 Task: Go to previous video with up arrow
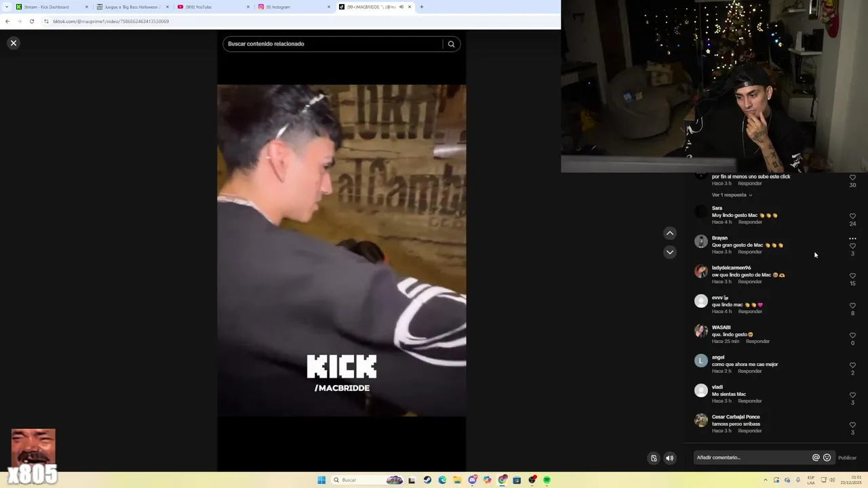669,233
